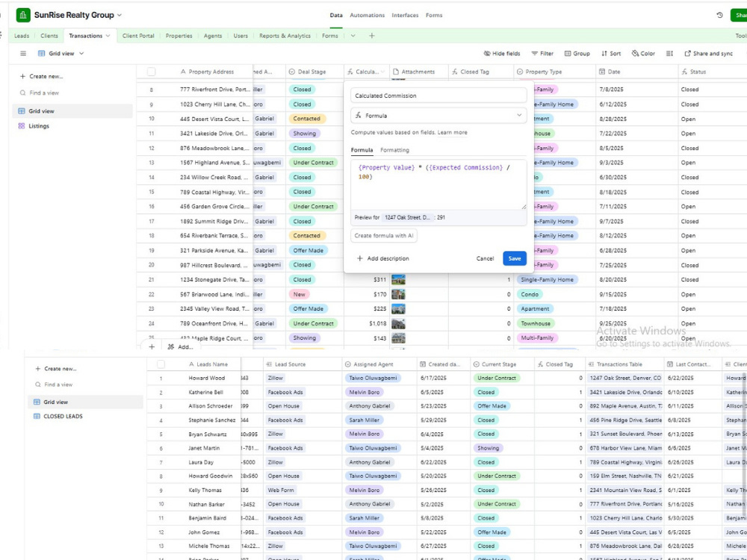Screen dimensions: 747x560
Task: Open the Sort toolbar option
Action: [x=611, y=53]
